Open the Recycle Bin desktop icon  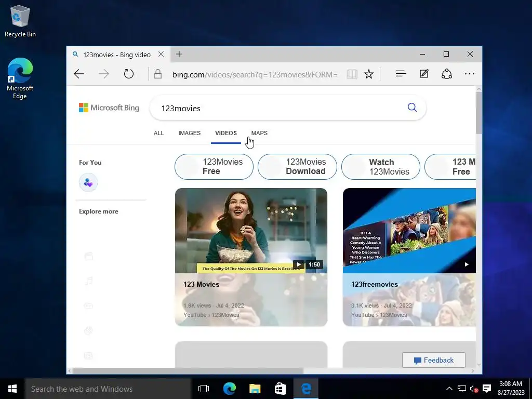[x=20, y=21]
